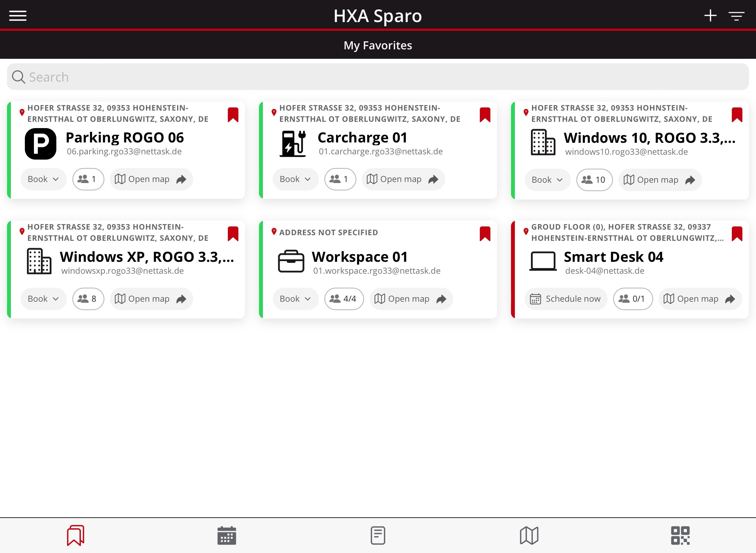Open the favorites tab at bottom left
756x553 pixels.
(75, 535)
